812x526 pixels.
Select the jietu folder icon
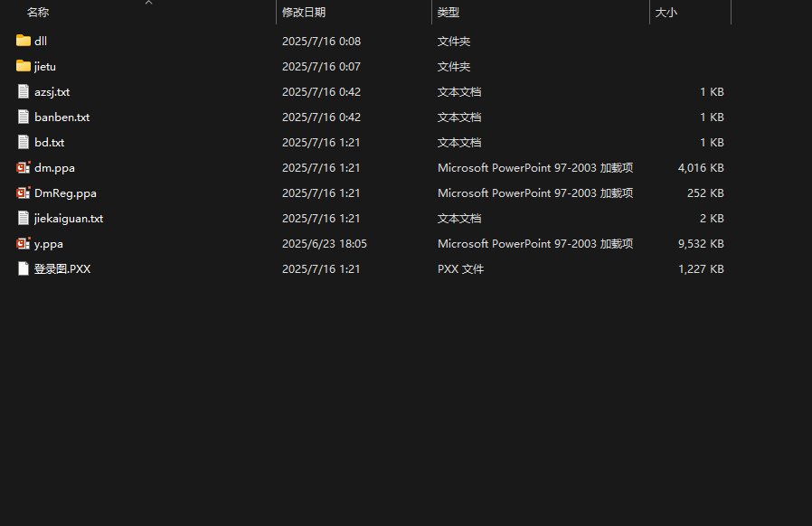point(24,66)
